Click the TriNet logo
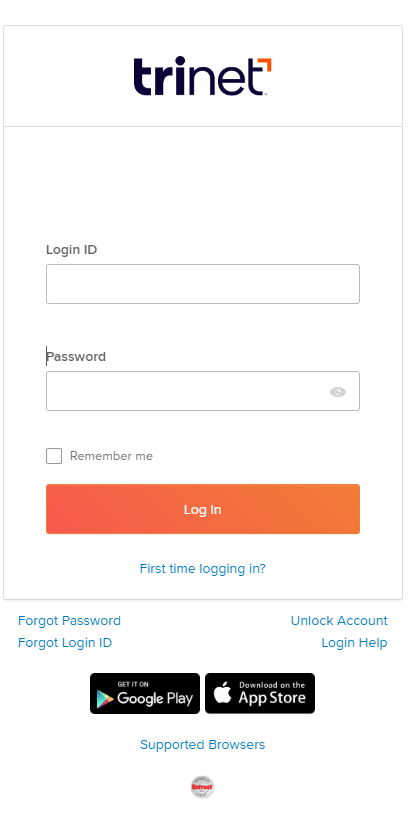This screenshot has height=814, width=410. [x=202, y=76]
